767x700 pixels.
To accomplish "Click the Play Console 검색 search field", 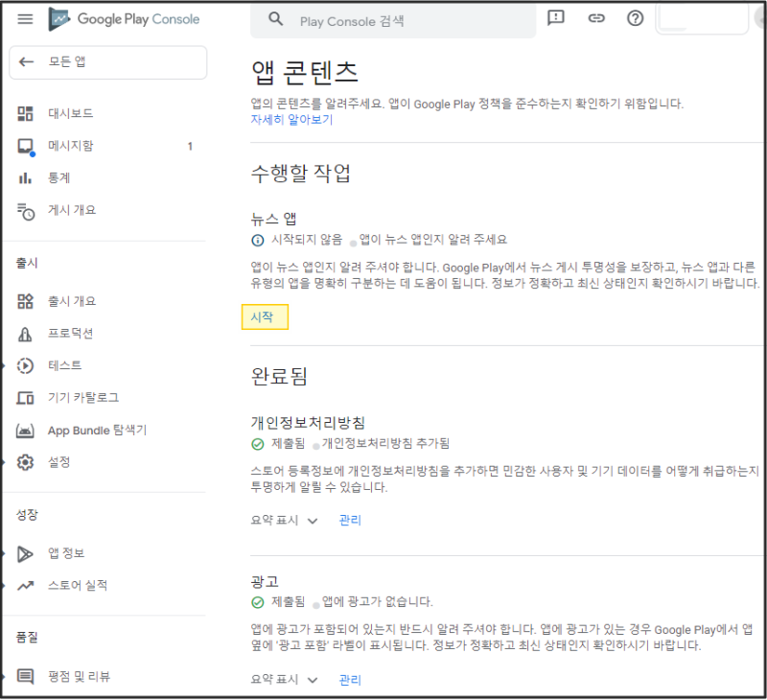I will pyautogui.click(x=393, y=20).
